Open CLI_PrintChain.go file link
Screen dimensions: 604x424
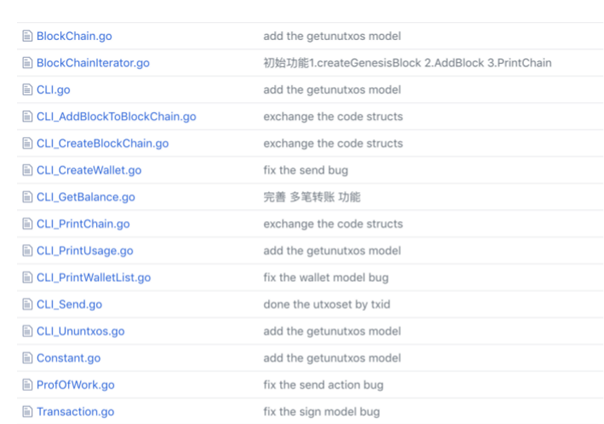[83, 224]
